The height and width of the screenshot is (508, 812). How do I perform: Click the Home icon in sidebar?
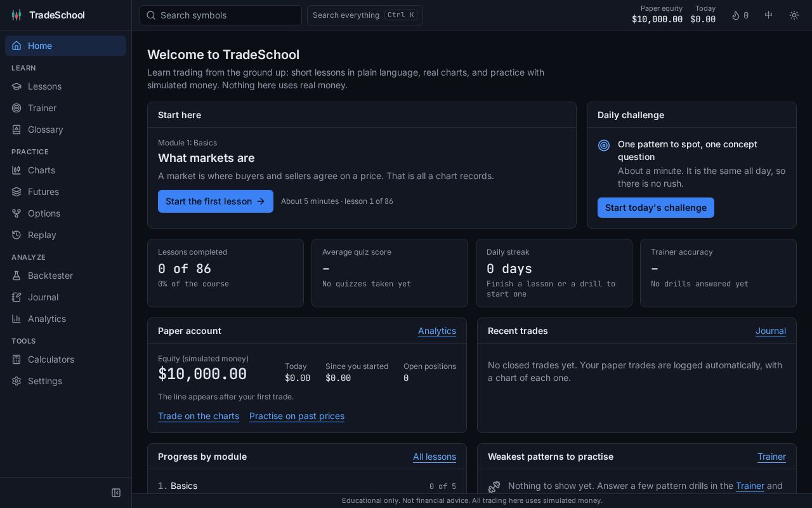pyautogui.click(x=16, y=46)
